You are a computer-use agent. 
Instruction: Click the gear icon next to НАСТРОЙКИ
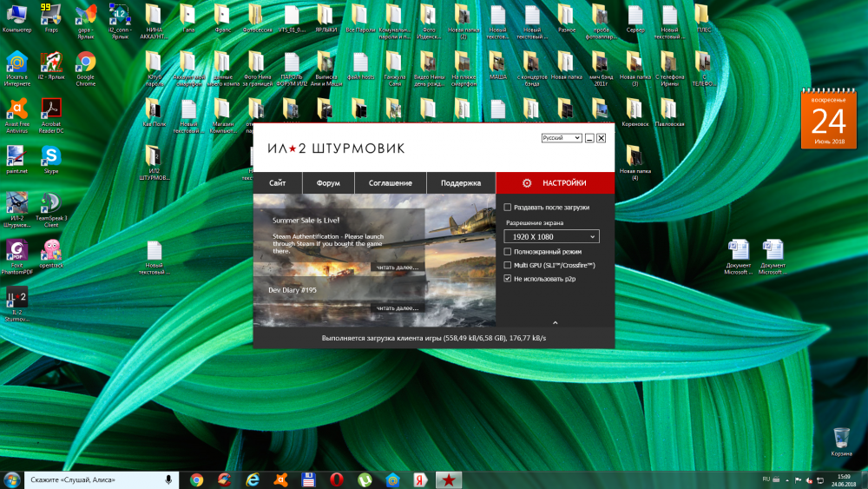tap(527, 183)
